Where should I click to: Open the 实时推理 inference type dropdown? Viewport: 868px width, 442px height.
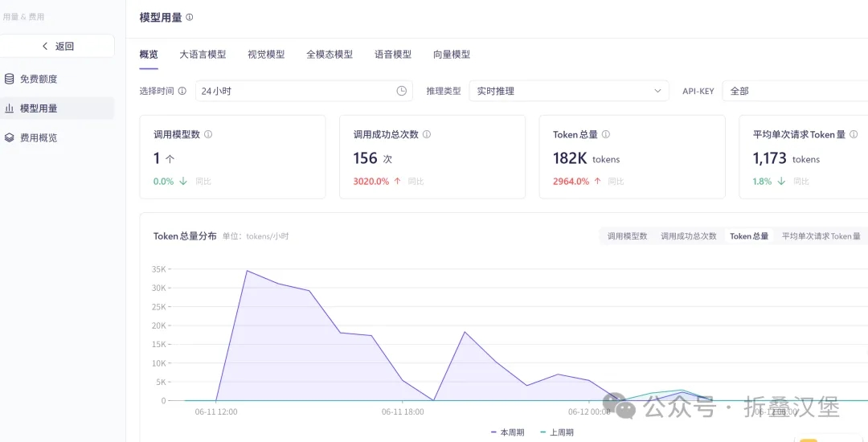pos(569,91)
